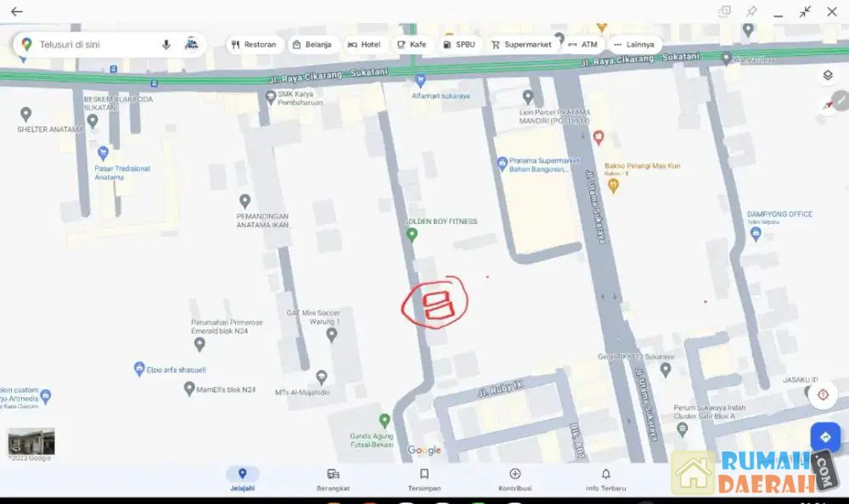Select Pratama Supermarket Bahan Bangunan marker
The width and height of the screenshot is (849, 504).
point(502,163)
